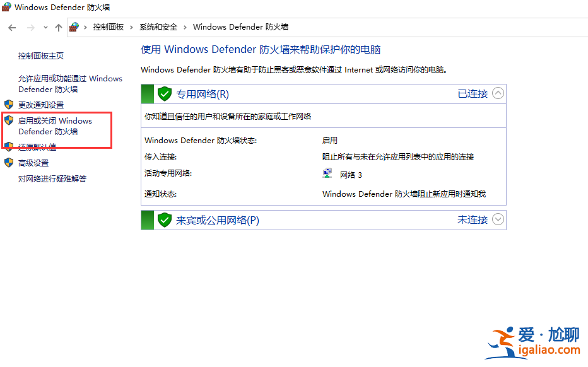Collapse the 专用网络(R) section
This screenshot has height=367, width=588.
[x=498, y=93]
